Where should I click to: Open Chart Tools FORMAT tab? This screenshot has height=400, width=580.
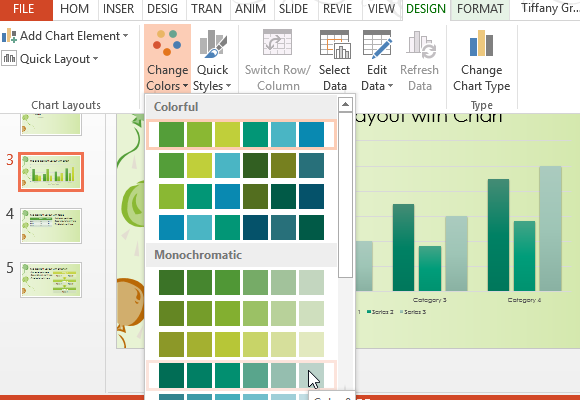click(480, 9)
